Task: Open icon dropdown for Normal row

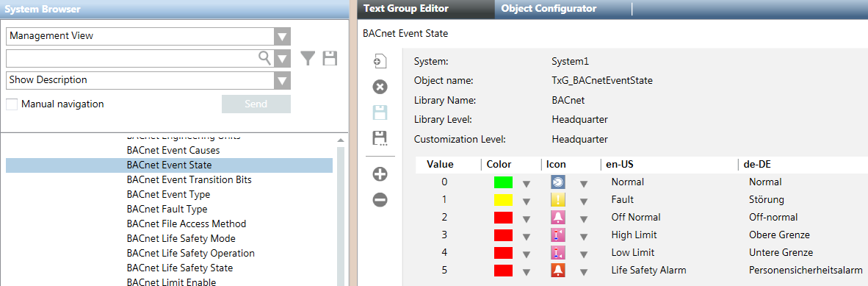Action: tap(584, 184)
